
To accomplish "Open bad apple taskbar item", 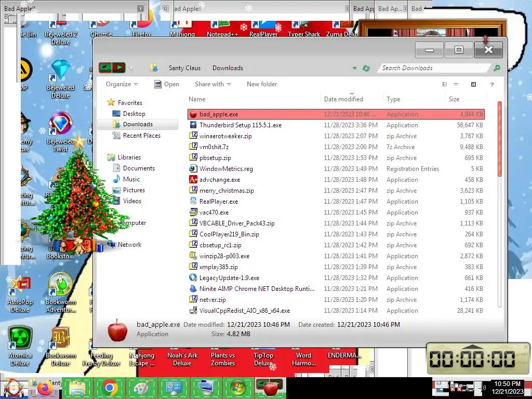I will pyautogui.click(x=270, y=388).
